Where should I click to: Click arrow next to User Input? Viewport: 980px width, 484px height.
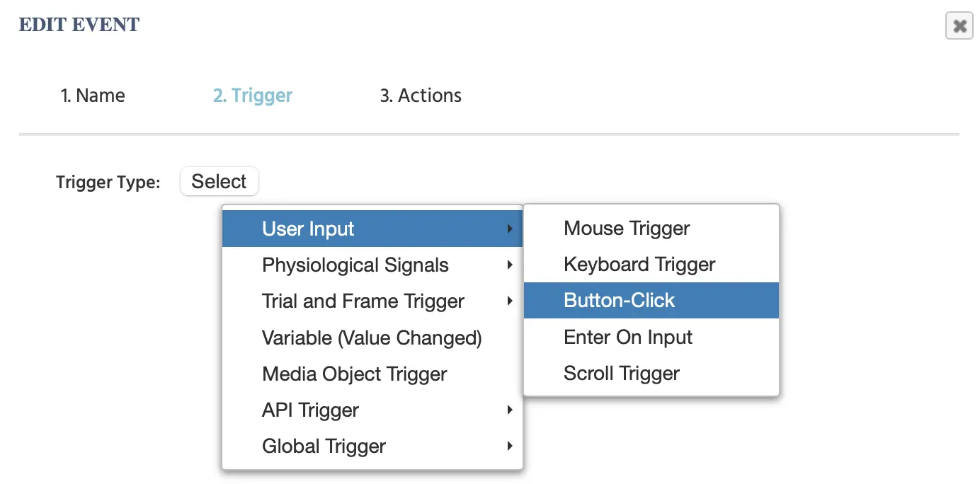(509, 229)
